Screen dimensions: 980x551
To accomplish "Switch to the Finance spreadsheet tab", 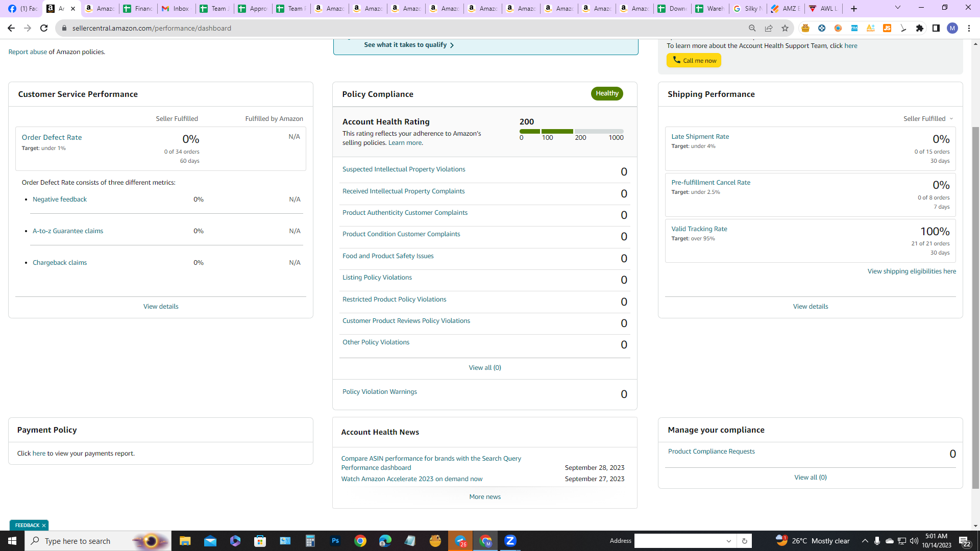I will [138, 9].
